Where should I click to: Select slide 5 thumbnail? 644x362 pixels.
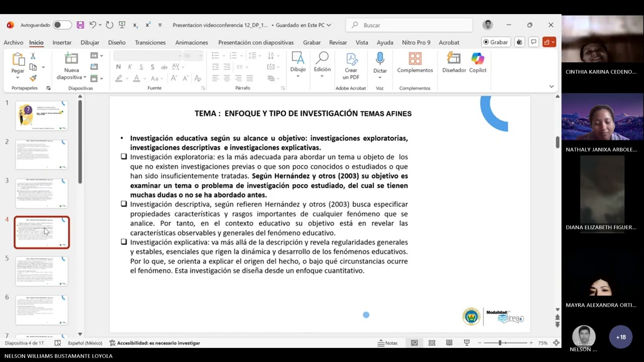click(42, 271)
